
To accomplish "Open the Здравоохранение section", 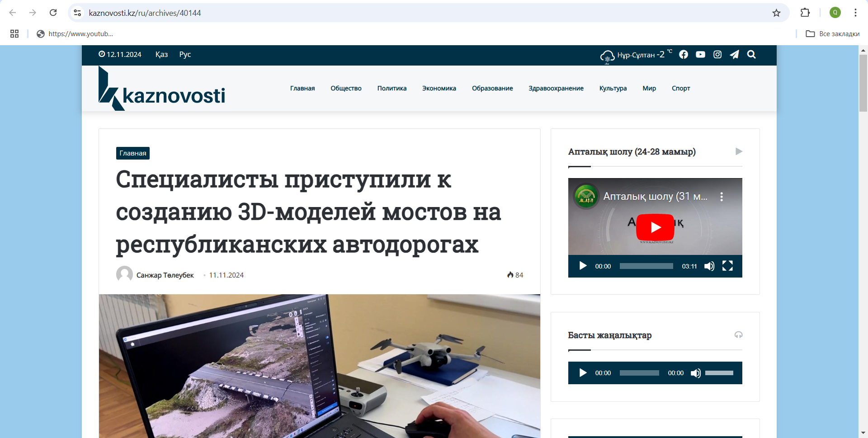I will tap(556, 88).
